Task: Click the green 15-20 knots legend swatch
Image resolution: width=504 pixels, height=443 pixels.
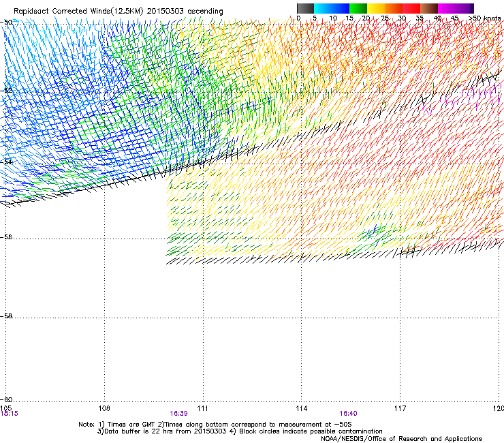Action: point(358,8)
